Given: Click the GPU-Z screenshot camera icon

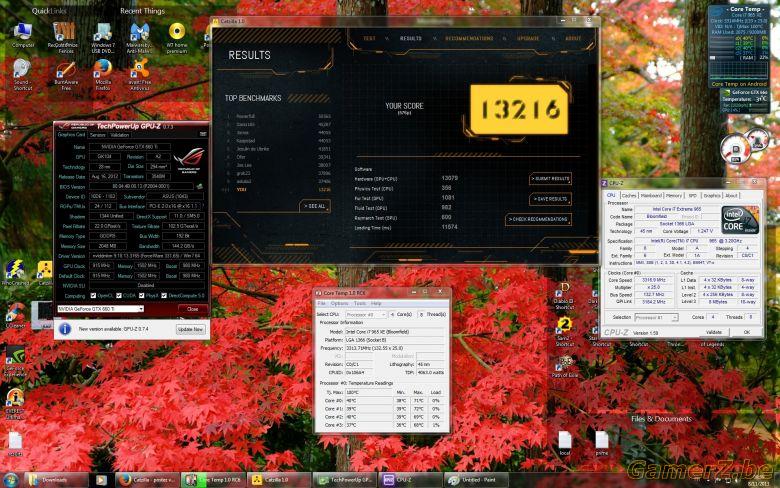Looking at the screenshot, I should click(x=203, y=134).
